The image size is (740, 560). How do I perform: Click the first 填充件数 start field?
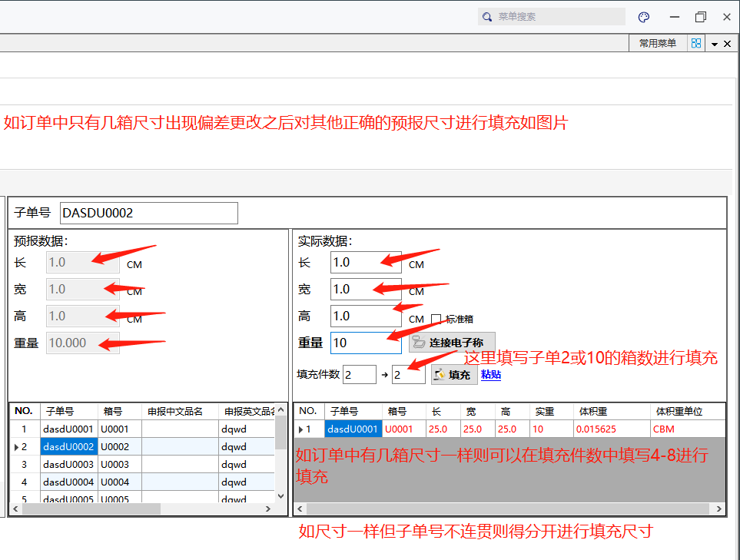[359, 375]
